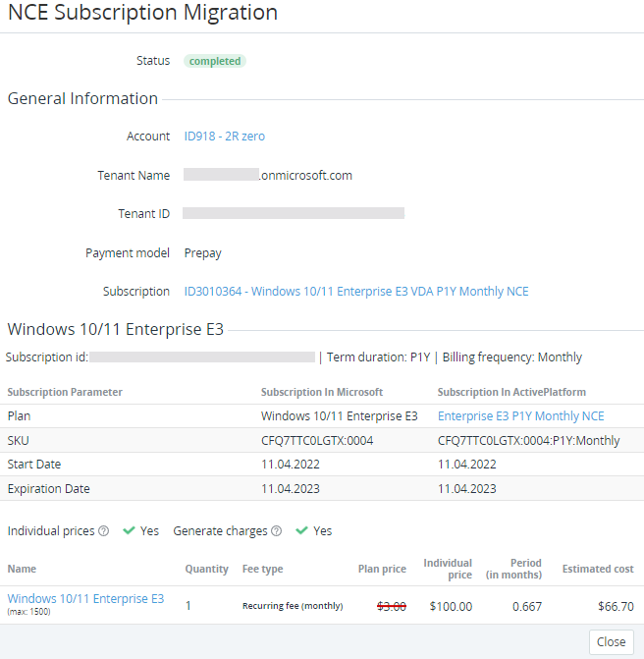Click the Fee type column header
The width and height of the screenshot is (644, 659).
tap(262, 569)
